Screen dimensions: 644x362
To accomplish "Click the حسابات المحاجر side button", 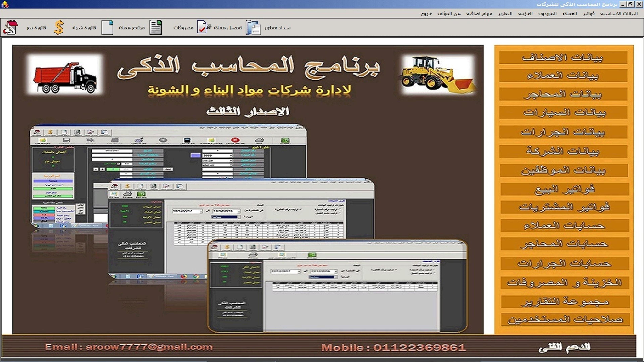I will (565, 244).
